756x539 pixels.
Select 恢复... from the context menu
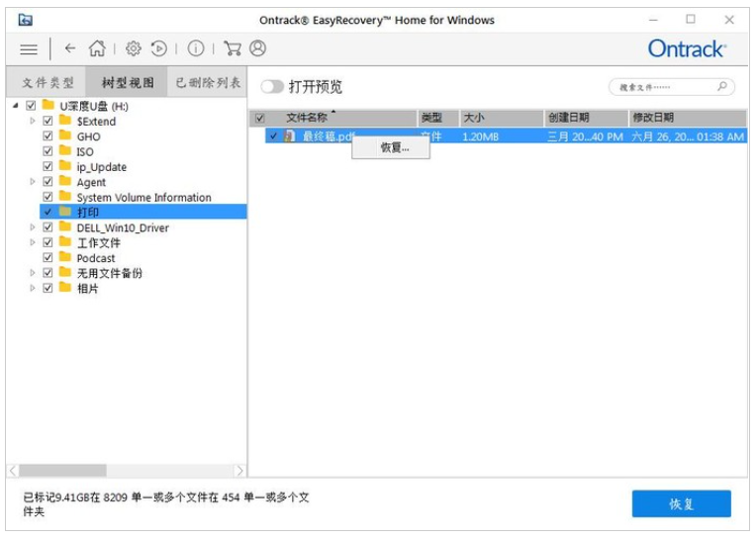pos(395,148)
